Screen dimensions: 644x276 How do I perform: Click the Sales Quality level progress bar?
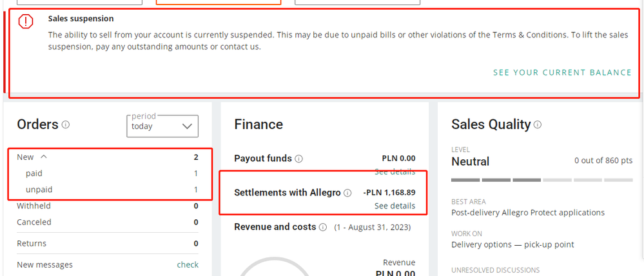tap(542, 179)
